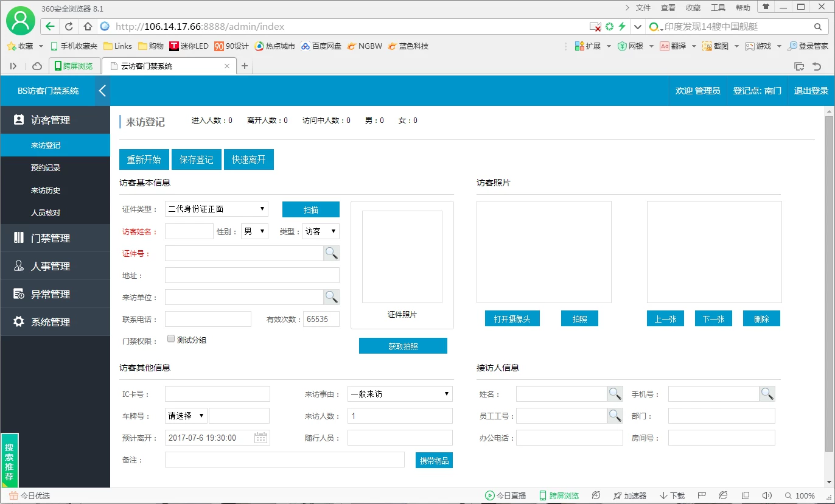Click the 扫描 scan button
Screen dimensions: 835x504
coord(311,209)
